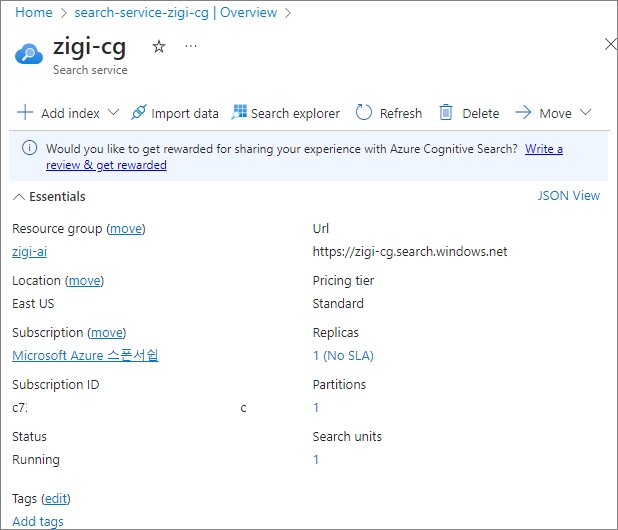618x530 pixels.
Task: Click the Add index plus icon
Action: [25, 112]
